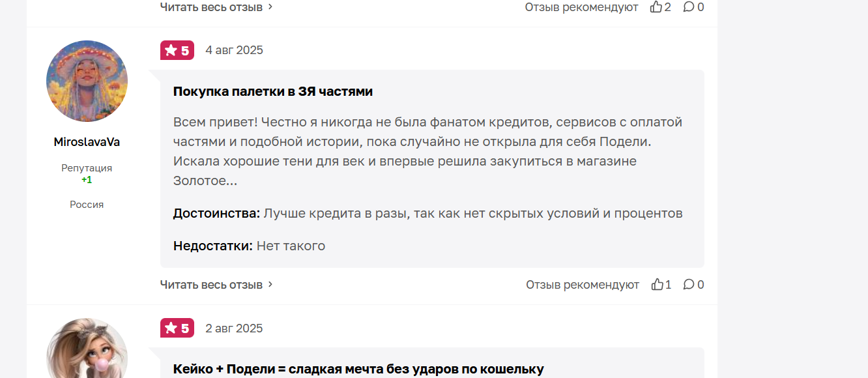Open review 'Кейко + Подели = сладкая мечта'
This screenshot has width=868, height=378.
358,369
